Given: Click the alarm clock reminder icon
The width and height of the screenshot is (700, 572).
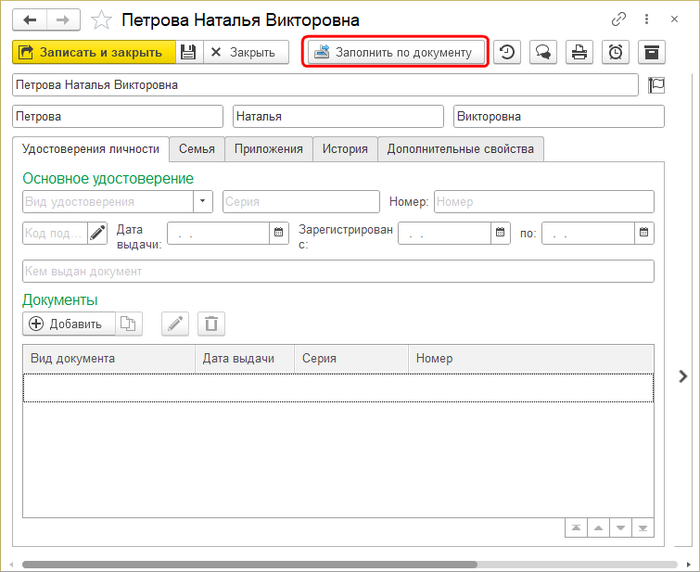Looking at the screenshot, I should click(616, 52).
